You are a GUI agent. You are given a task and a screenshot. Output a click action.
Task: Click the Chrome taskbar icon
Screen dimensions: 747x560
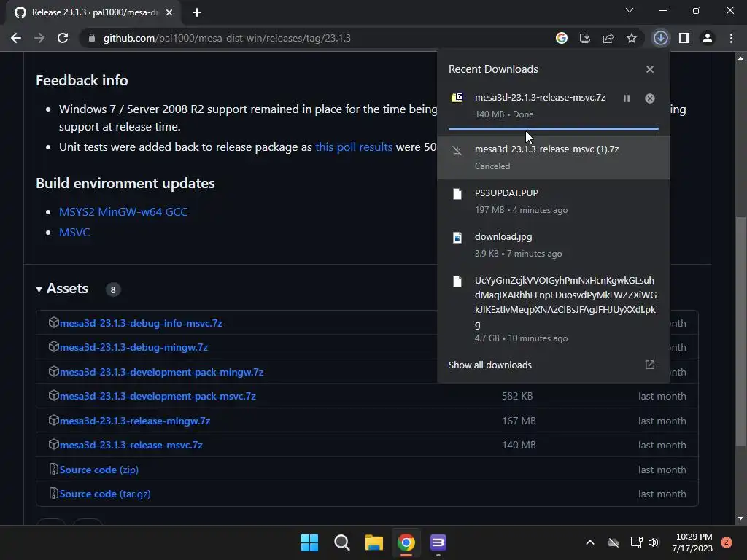click(x=406, y=542)
